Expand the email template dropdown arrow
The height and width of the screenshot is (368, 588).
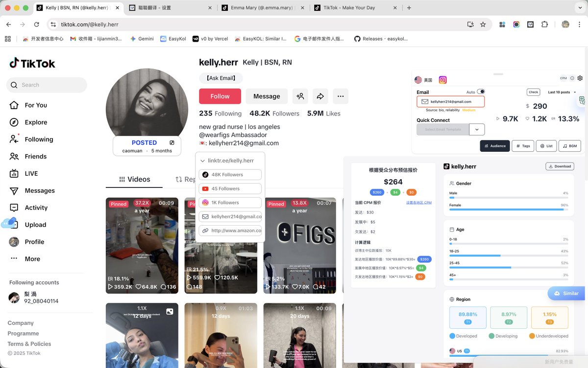477,129
